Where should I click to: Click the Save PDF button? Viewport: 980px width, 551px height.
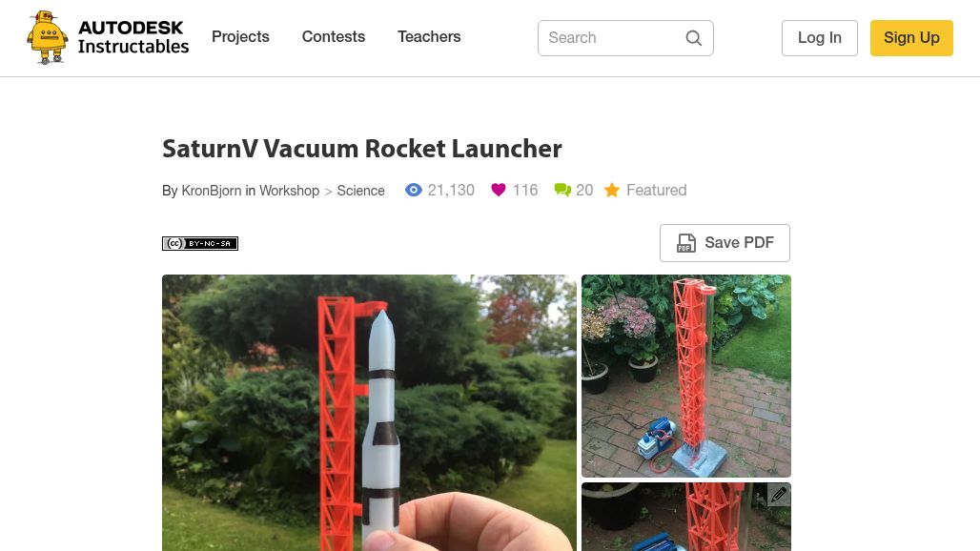(x=725, y=243)
